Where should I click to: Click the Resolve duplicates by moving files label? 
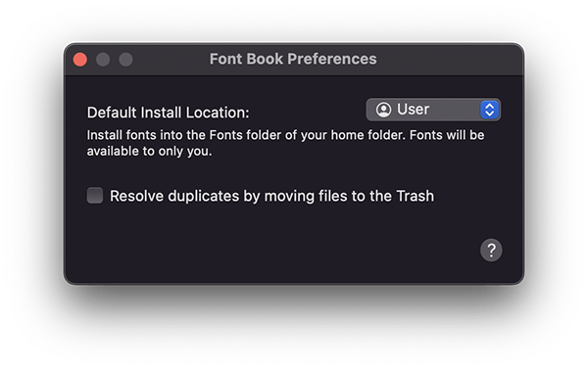pos(271,196)
